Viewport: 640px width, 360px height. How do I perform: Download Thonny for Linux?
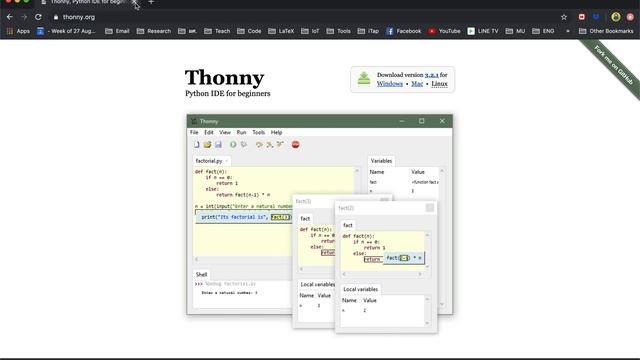(439, 84)
